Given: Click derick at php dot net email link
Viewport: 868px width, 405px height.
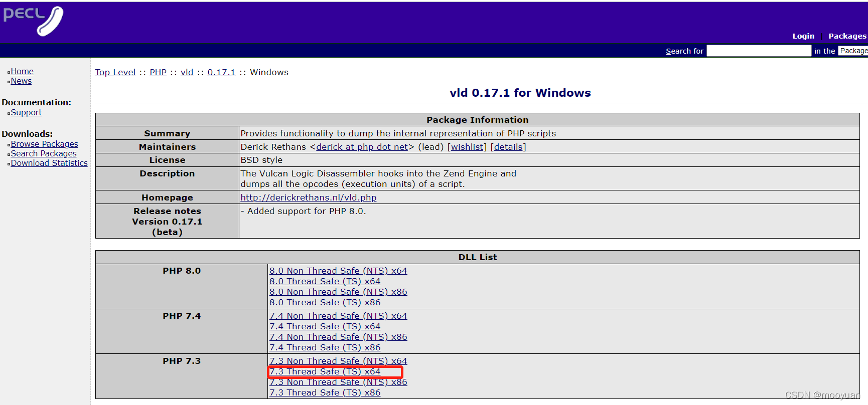Looking at the screenshot, I should (362, 147).
